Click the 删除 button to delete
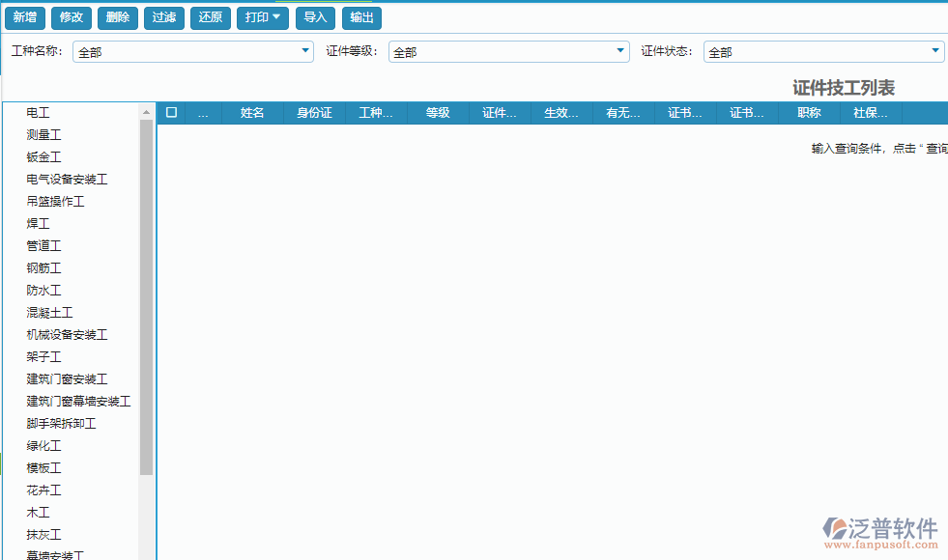 pos(117,17)
